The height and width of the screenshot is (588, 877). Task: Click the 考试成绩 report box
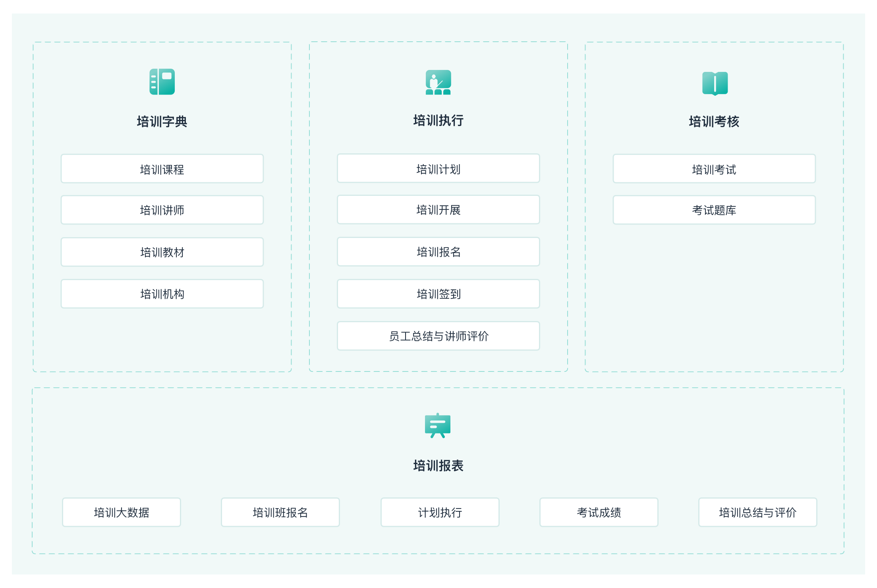coord(599,513)
